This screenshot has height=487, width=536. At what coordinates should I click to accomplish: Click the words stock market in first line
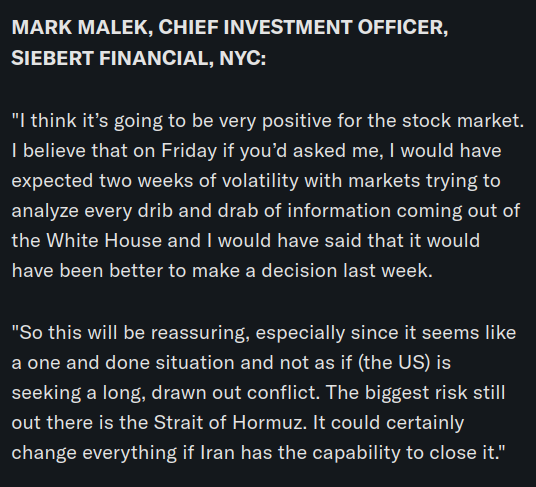pyautogui.click(x=460, y=121)
